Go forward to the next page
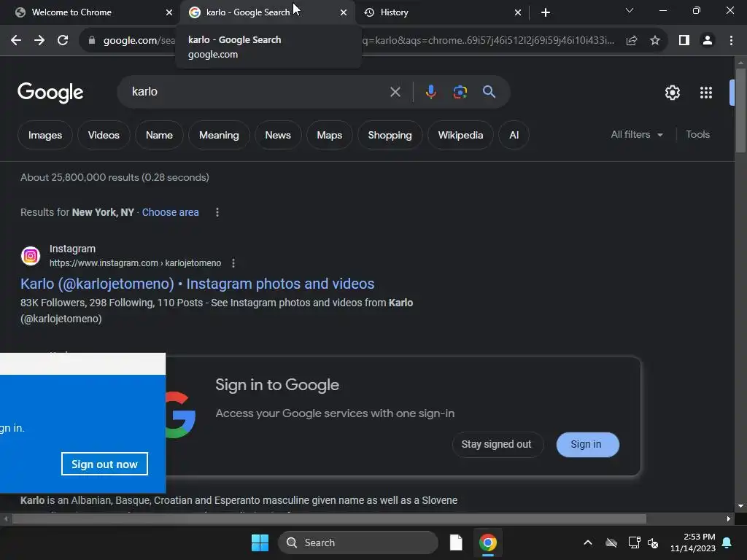 [x=39, y=41]
